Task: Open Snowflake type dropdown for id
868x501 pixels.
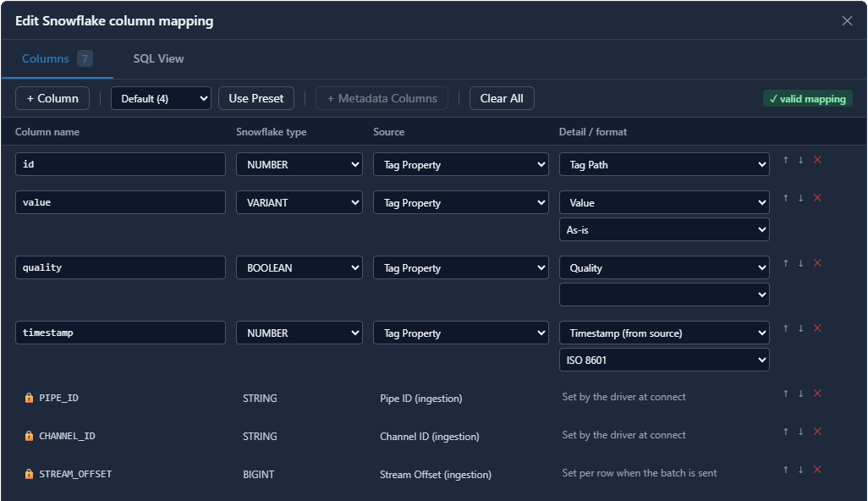Action: click(299, 164)
